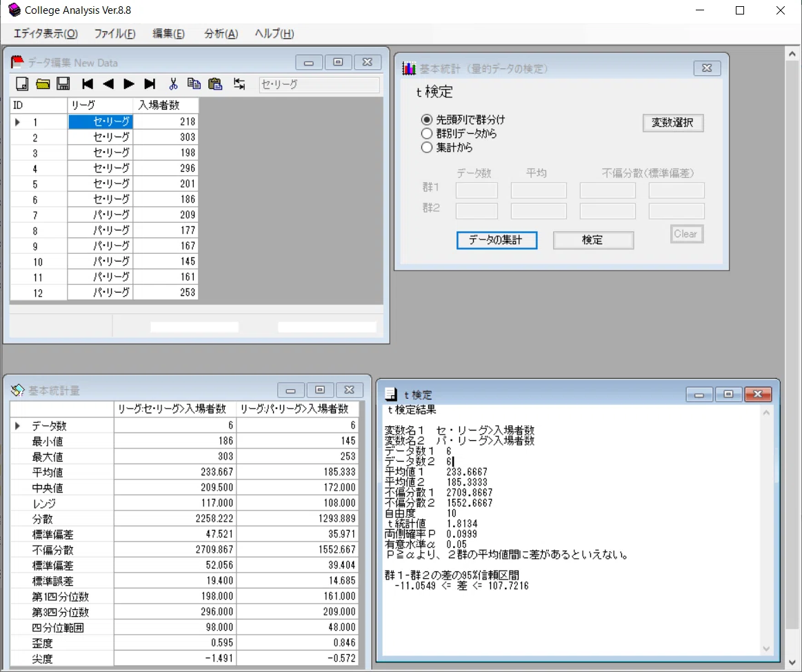
Task: Click College Analysis app icon in title bar
Action: 14,10
